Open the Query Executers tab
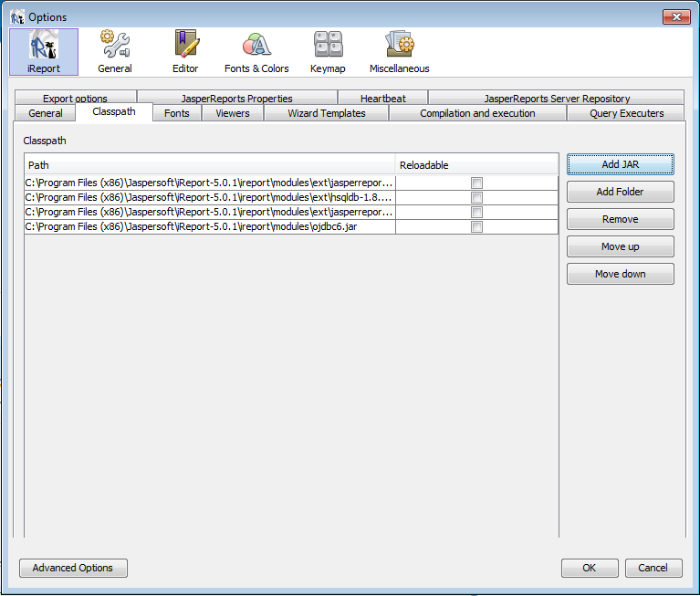This screenshot has width=700, height=596. (x=626, y=113)
